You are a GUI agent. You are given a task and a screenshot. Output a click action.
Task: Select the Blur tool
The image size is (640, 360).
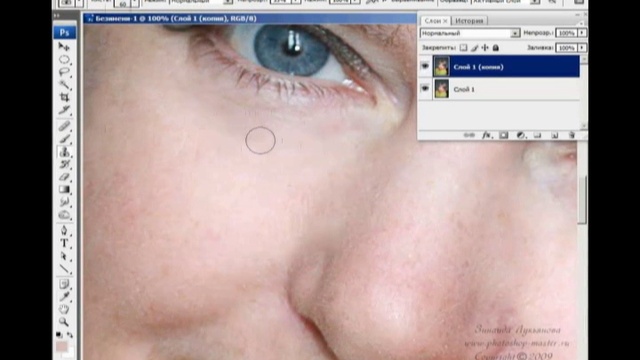[64, 202]
